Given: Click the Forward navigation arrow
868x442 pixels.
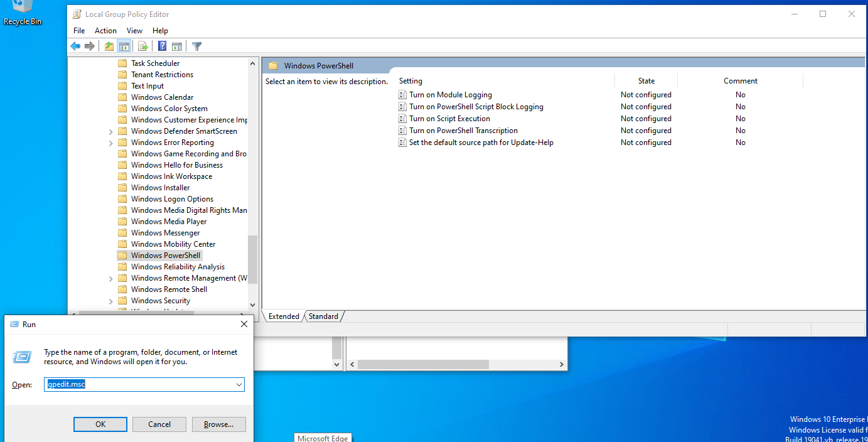Looking at the screenshot, I should pyautogui.click(x=90, y=46).
